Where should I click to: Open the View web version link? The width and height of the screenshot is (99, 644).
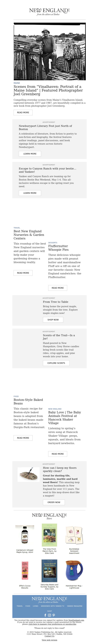[x=49, y=640]
